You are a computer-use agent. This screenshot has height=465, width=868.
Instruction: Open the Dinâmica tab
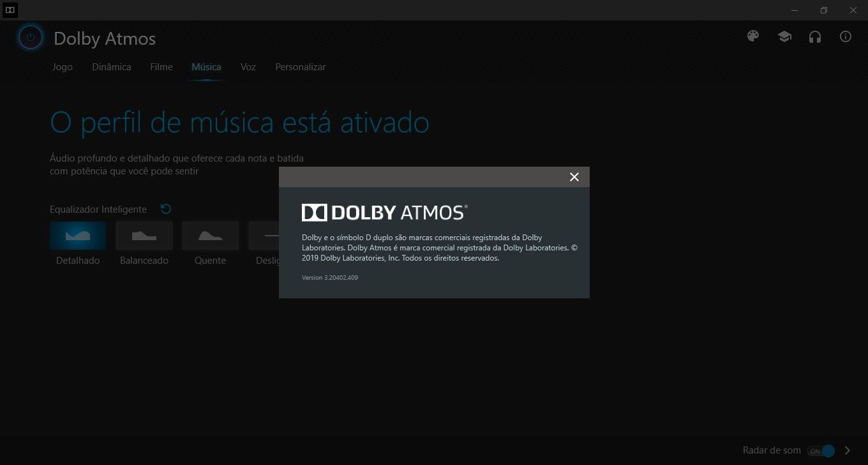tap(111, 66)
